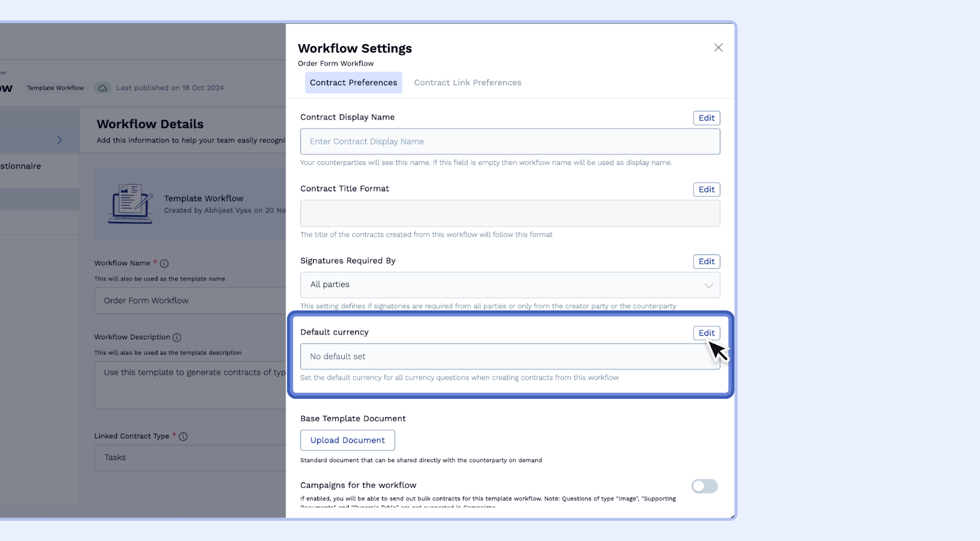The image size is (980, 541).
Task: Edit the Default currency setting
Action: pos(706,333)
